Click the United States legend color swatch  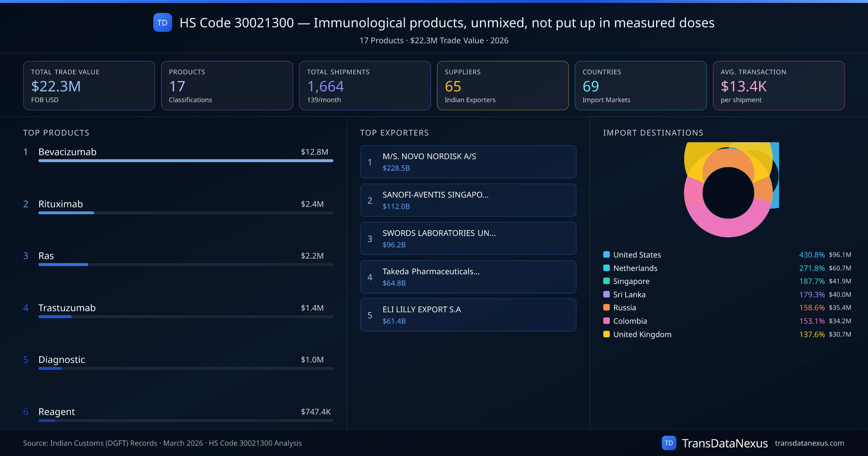(x=607, y=254)
